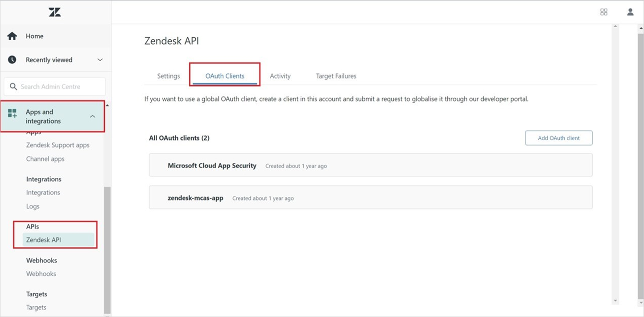
Task: Switch to the Settings tab
Action: coord(168,76)
